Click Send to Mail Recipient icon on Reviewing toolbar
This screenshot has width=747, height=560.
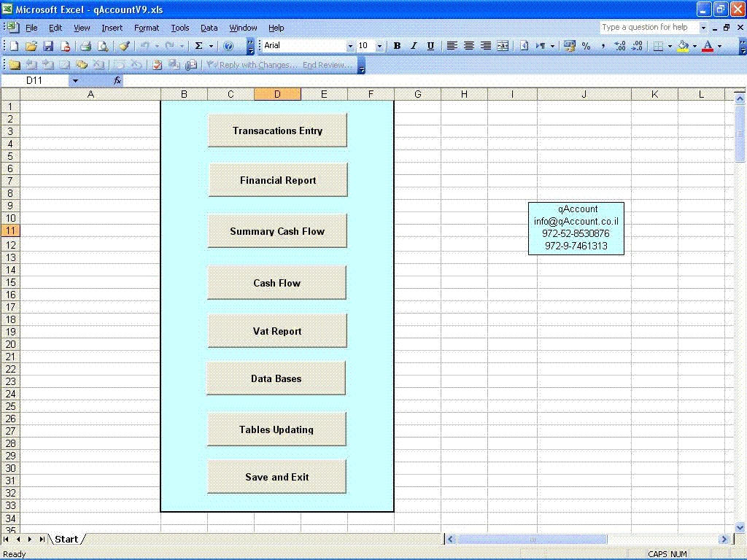pyautogui.click(x=191, y=65)
